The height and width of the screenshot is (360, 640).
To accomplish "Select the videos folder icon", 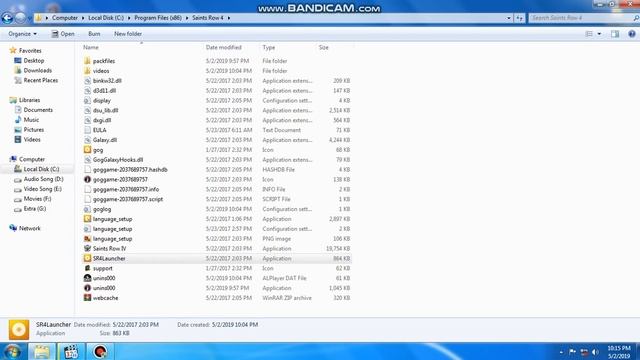I will tap(87, 71).
